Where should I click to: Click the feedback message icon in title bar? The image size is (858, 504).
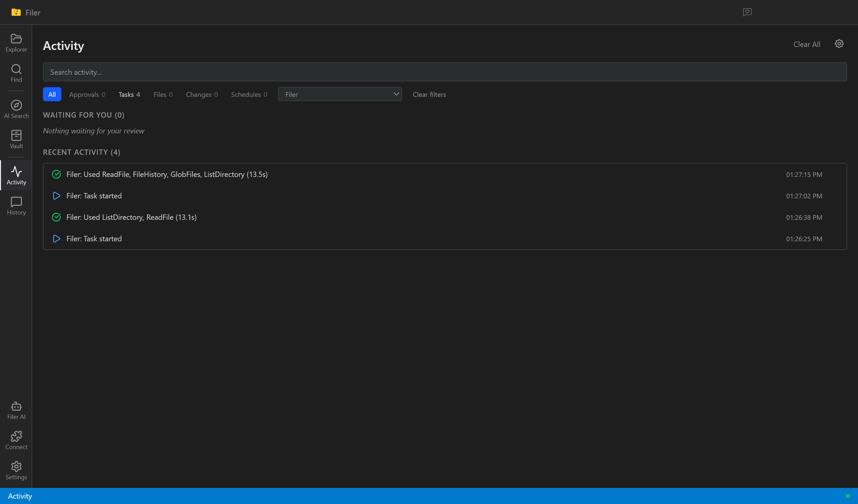[x=747, y=12]
